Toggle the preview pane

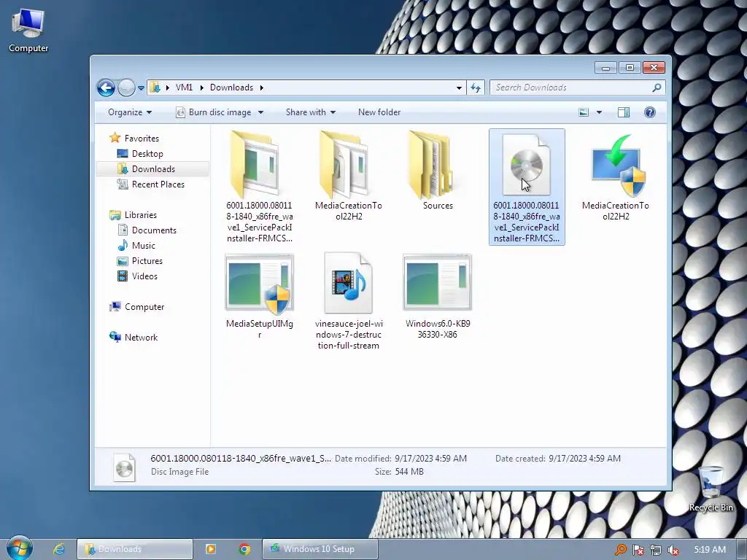click(x=624, y=112)
